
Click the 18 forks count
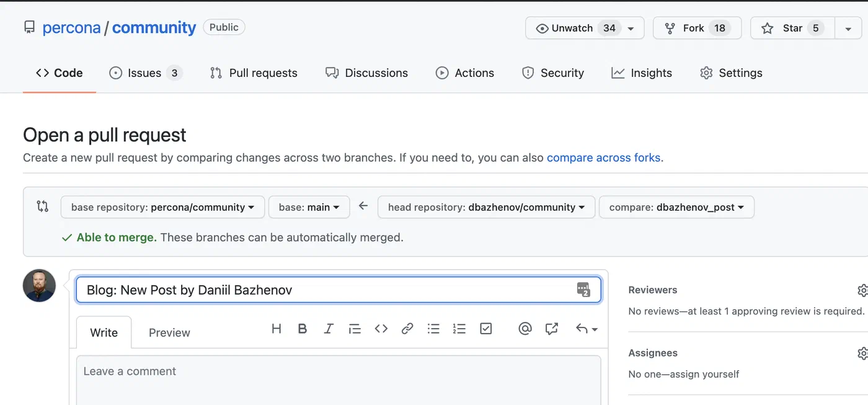(x=720, y=28)
